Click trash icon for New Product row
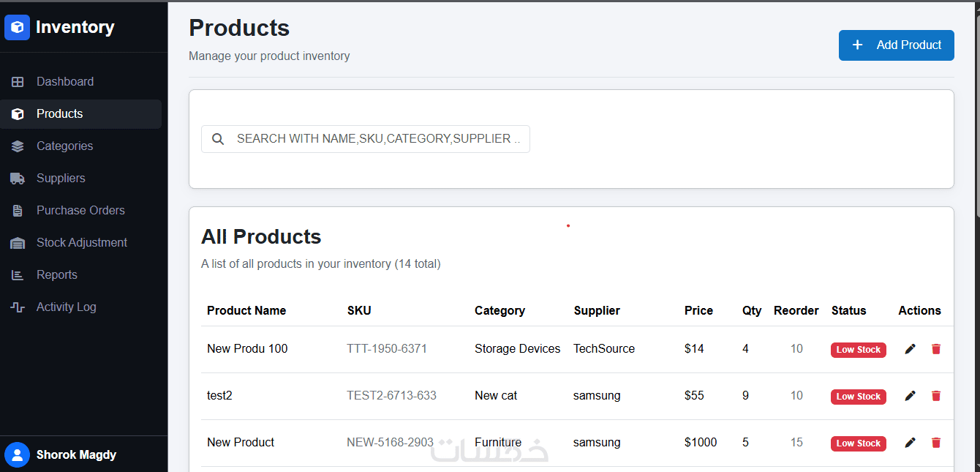The image size is (980, 472). coord(936,443)
